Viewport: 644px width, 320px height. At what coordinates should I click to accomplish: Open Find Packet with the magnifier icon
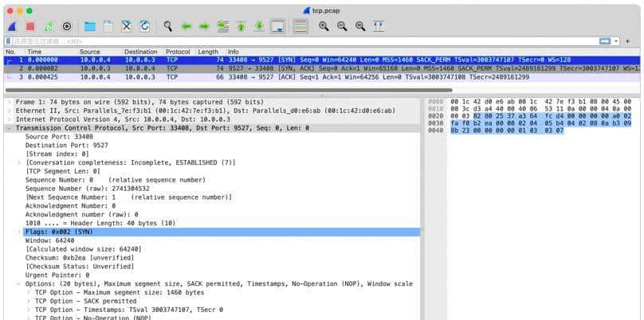[x=168, y=26]
